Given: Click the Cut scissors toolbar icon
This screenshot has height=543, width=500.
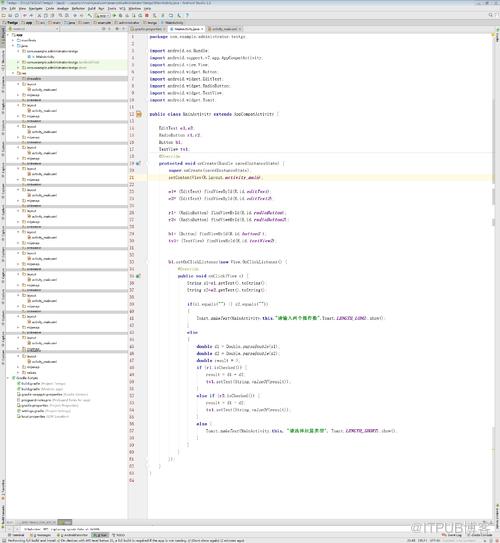Looking at the screenshot, I should (39, 16).
